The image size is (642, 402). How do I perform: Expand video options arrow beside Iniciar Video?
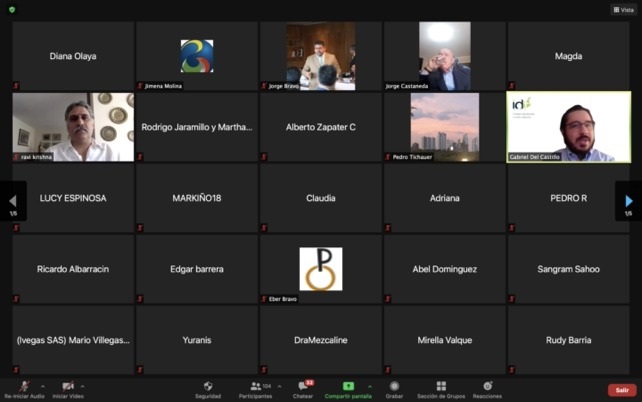82,386
